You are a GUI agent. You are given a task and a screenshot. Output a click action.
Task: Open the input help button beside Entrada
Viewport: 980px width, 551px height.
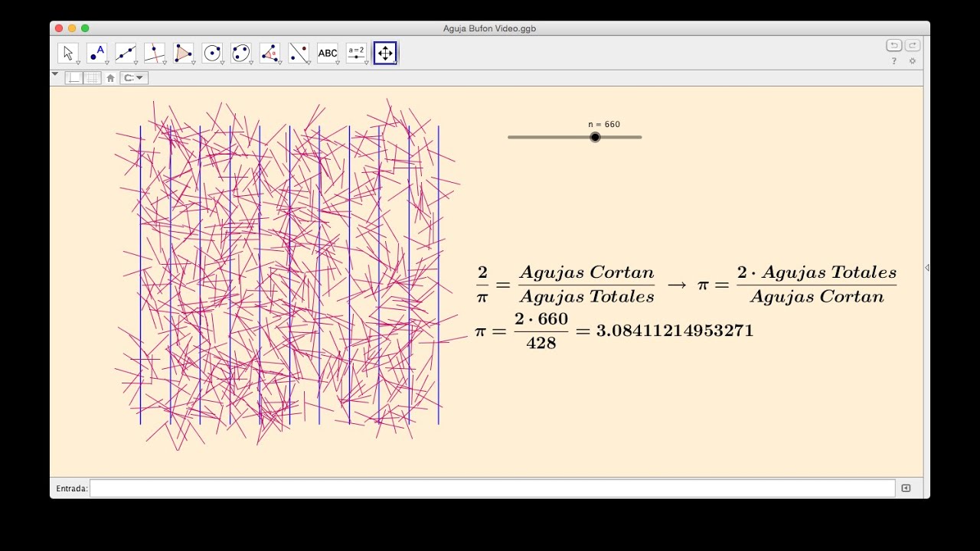coord(906,488)
